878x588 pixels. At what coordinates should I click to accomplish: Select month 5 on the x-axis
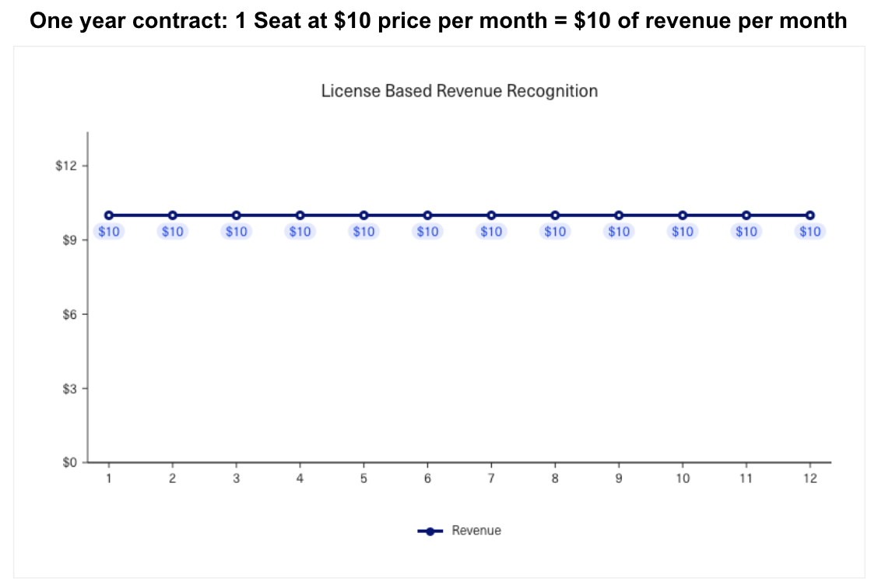[363, 478]
